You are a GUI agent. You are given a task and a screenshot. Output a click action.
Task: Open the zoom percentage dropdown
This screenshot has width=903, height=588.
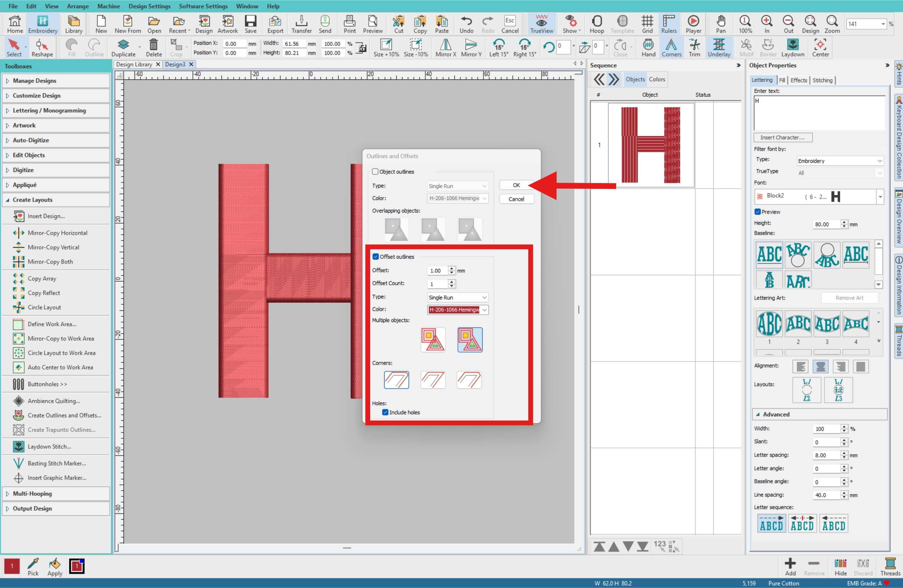[883, 24]
